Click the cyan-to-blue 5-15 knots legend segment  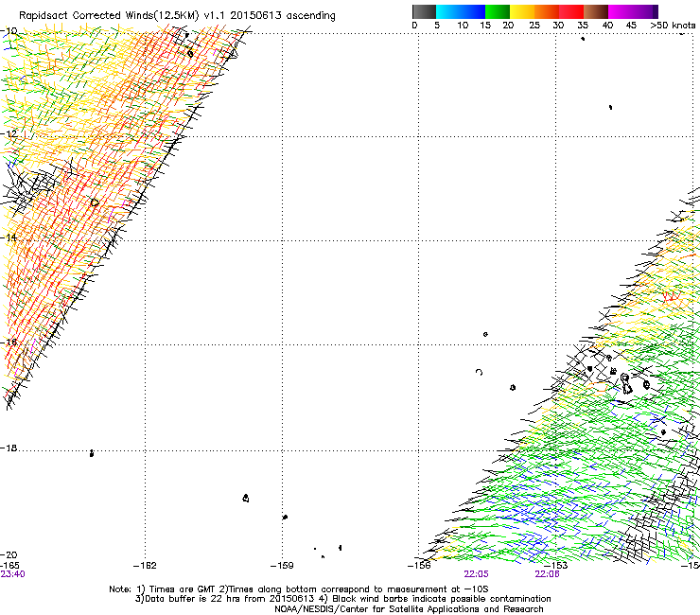point(461,11)
